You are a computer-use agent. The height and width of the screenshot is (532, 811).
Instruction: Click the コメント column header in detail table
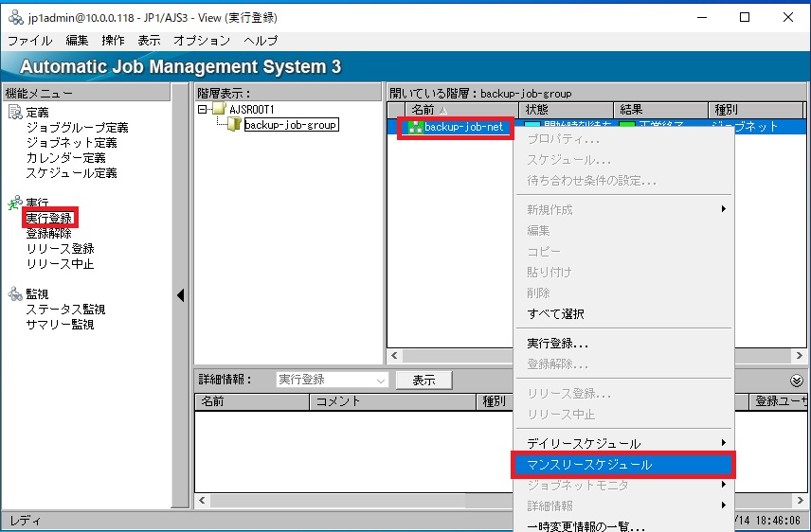tap(392, 401)
